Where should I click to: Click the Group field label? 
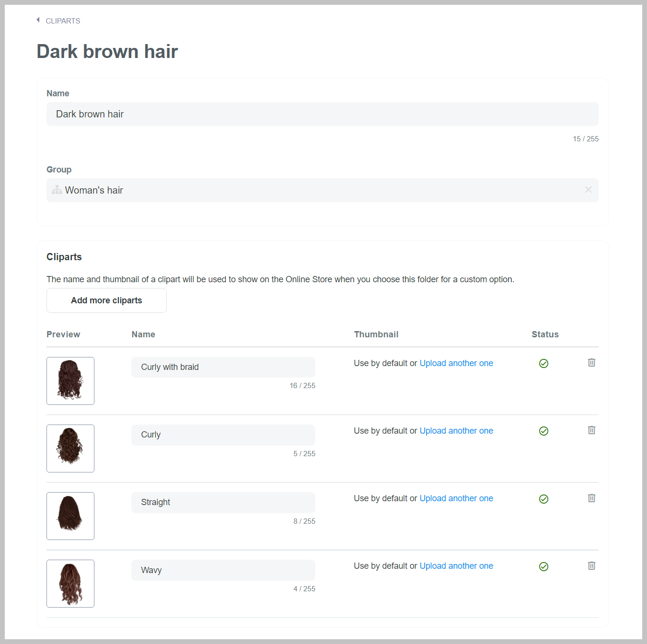pyautogui.click(x=59, y=170)
